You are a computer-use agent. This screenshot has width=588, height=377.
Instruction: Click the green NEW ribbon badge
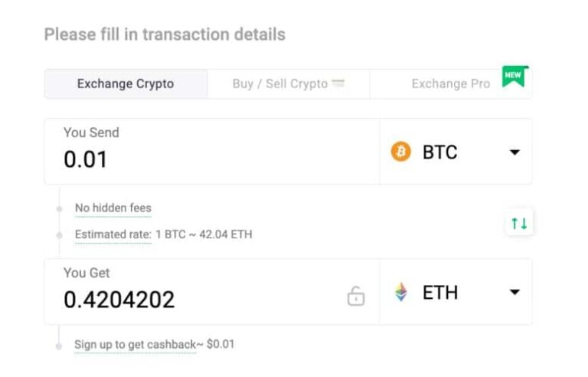coord(514,77)
